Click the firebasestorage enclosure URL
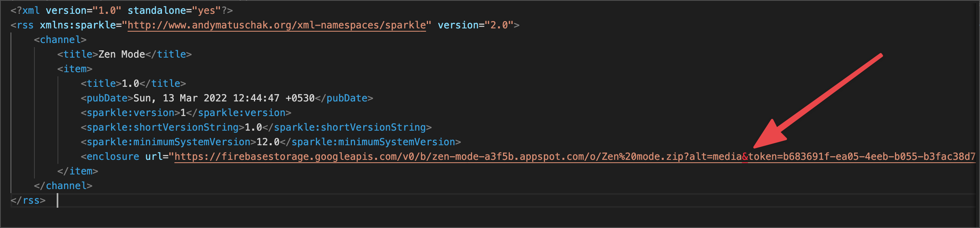Image resolution: width=980 pixels, height=228 pixels. 575,157
